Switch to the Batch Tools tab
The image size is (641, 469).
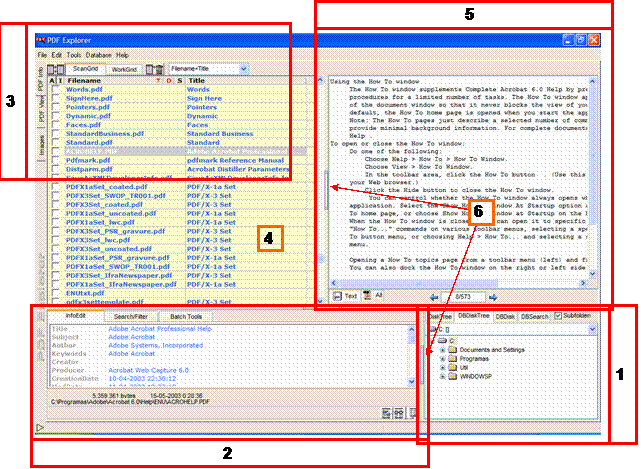[185, 316]
